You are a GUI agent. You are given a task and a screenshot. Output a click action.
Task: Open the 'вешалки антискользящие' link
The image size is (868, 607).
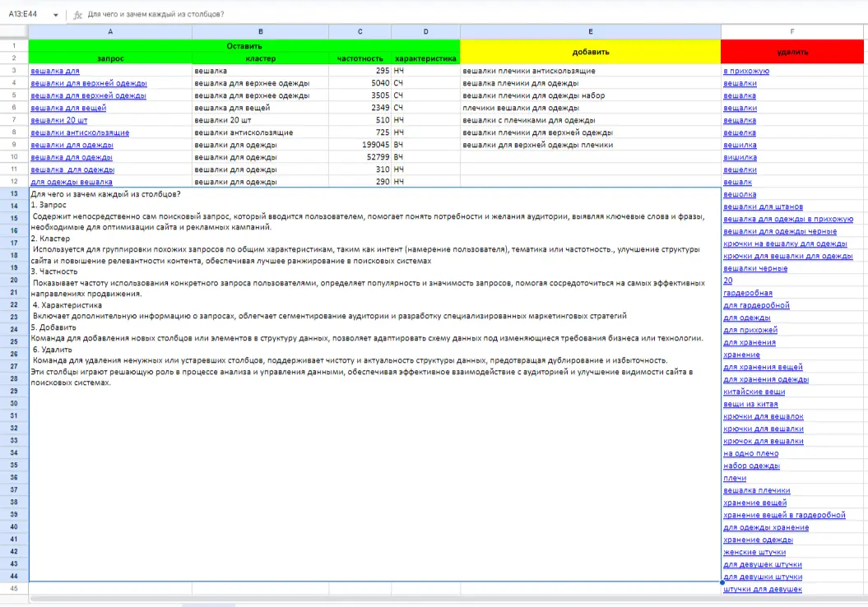click(79, 132)
